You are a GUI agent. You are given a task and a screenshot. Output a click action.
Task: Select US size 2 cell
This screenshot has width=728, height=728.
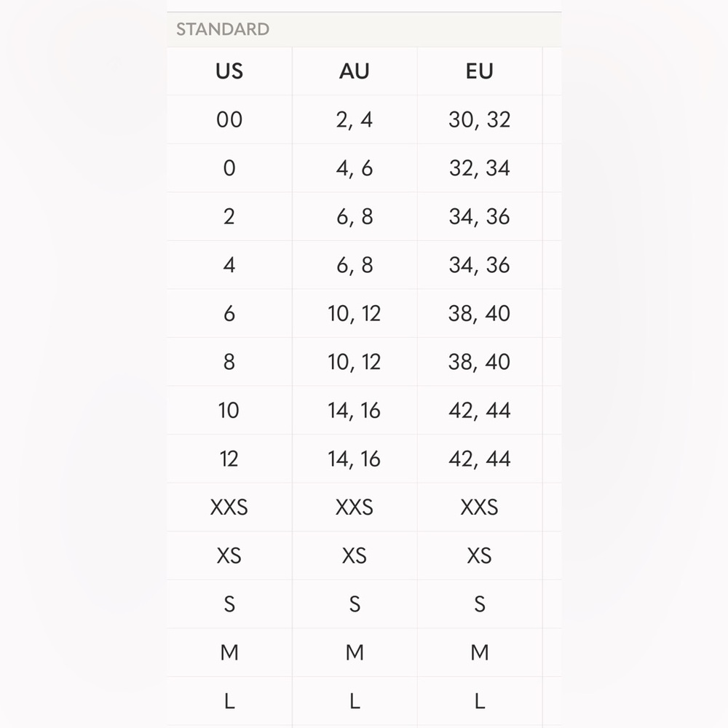coord(229,216)
